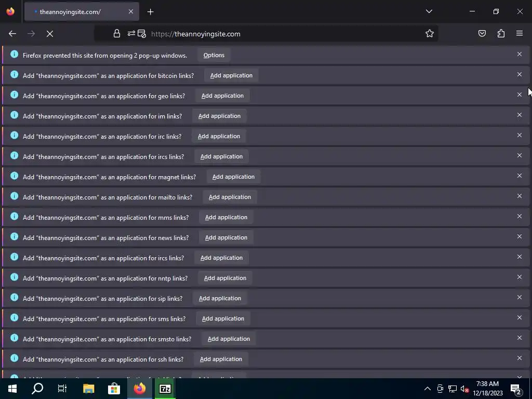This screenshot has height=399, width=532.
Task: Add application for news links
Action: tap(227, 237)
